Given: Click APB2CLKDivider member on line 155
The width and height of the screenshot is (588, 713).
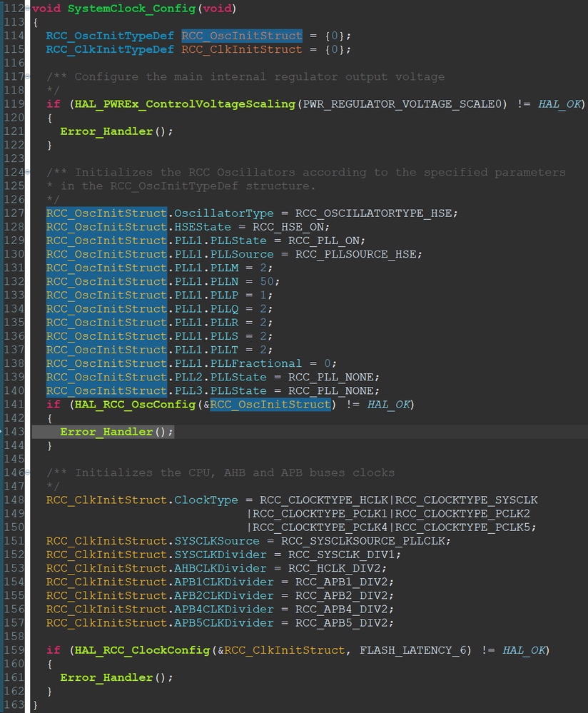Looking at the screenshot, I should tap(224, 595).
